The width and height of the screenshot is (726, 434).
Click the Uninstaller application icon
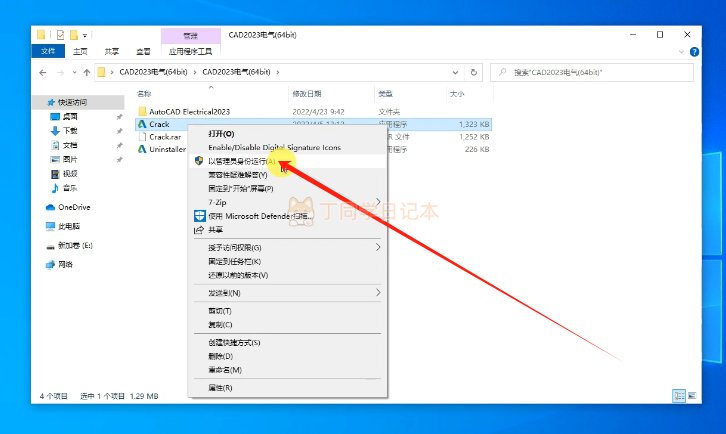coord(142,149)
